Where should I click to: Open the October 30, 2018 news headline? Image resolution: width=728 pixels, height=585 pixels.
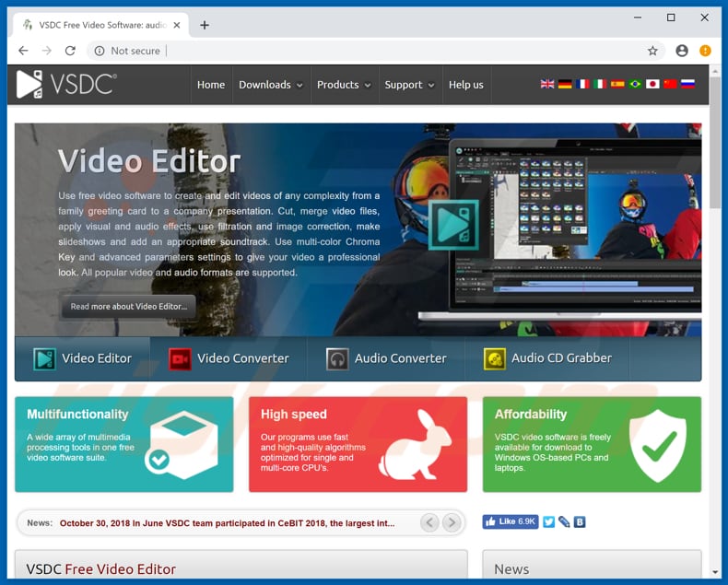tap(227, 523)
